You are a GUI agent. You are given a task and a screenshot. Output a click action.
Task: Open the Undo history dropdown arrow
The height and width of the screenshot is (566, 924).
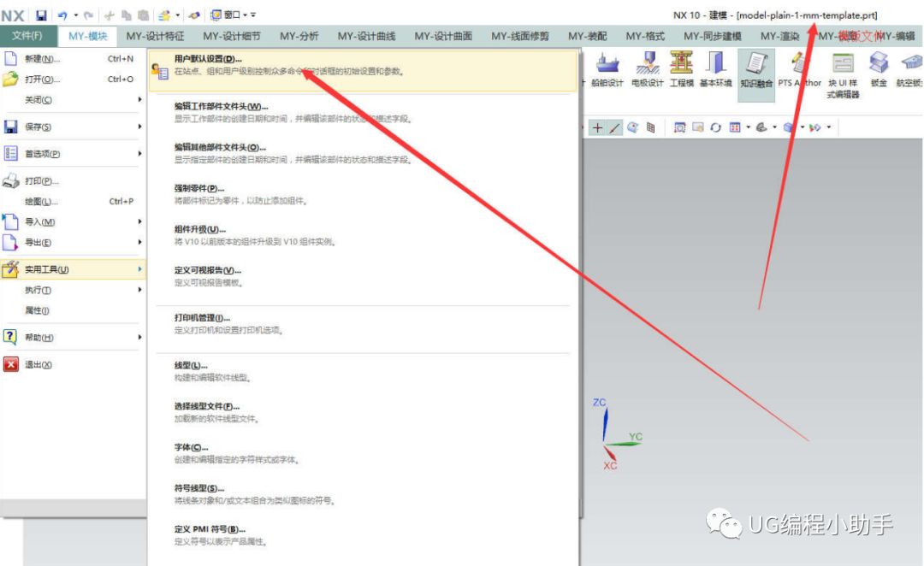[75, 15]
